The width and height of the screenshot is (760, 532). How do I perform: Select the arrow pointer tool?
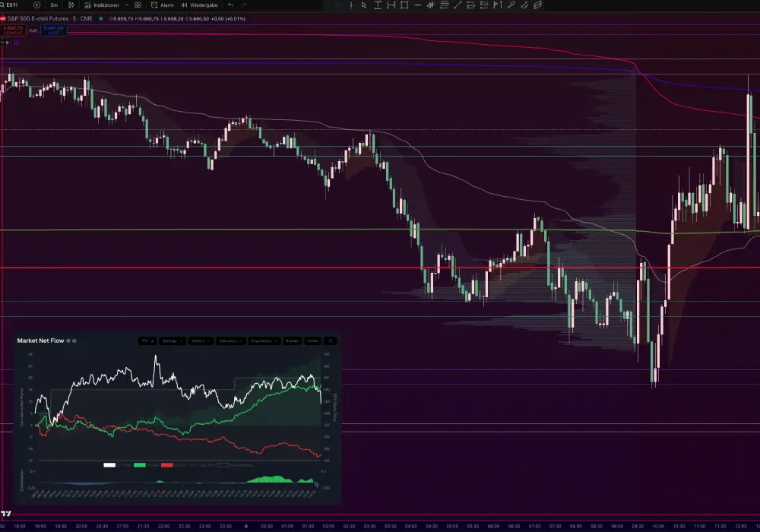click(x=364, y=5)
